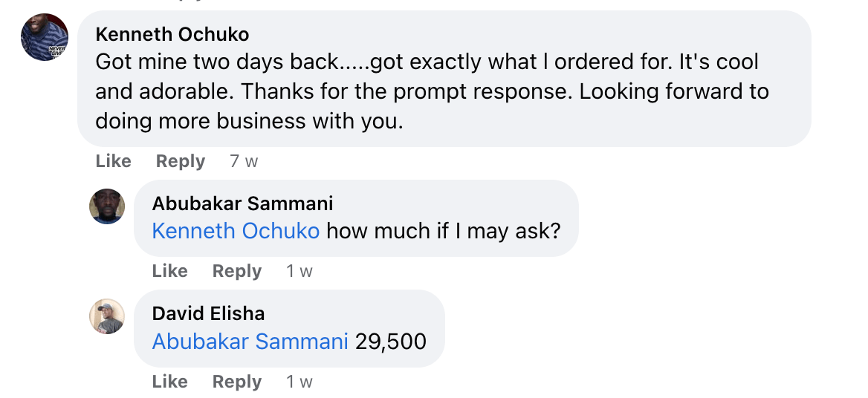The height and width of the screenshot is (398, 868).
Task: Click the blue Kenneth Ochuko mention link
Action: tap(236, 231)
